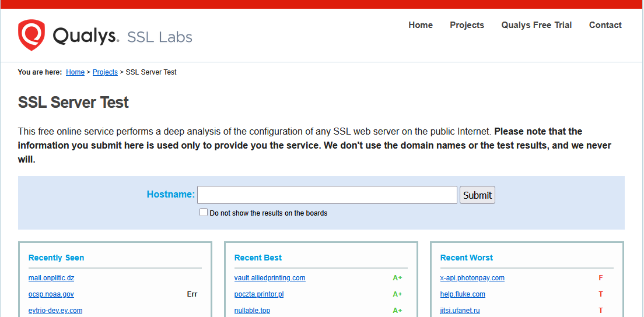Open jitsi.ufanet.ru result link
Viewport: 644px width, 317px height.
pyautogui.click(x=460, y=311)
